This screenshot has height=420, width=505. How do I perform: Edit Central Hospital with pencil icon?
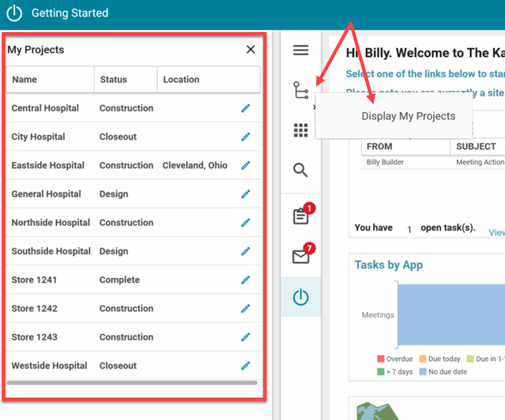246,108
